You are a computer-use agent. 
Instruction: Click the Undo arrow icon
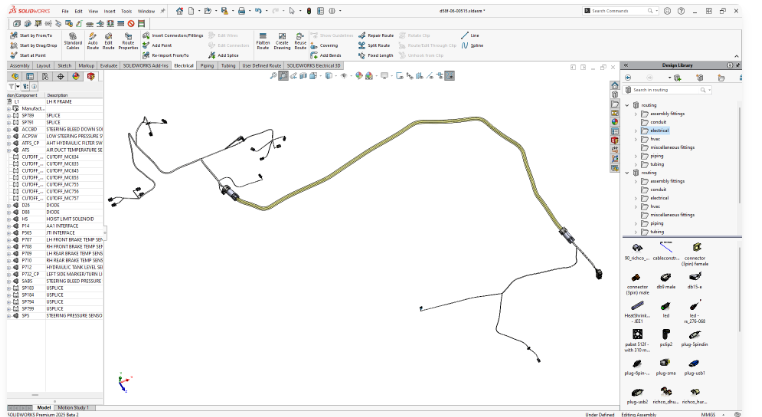258,11
